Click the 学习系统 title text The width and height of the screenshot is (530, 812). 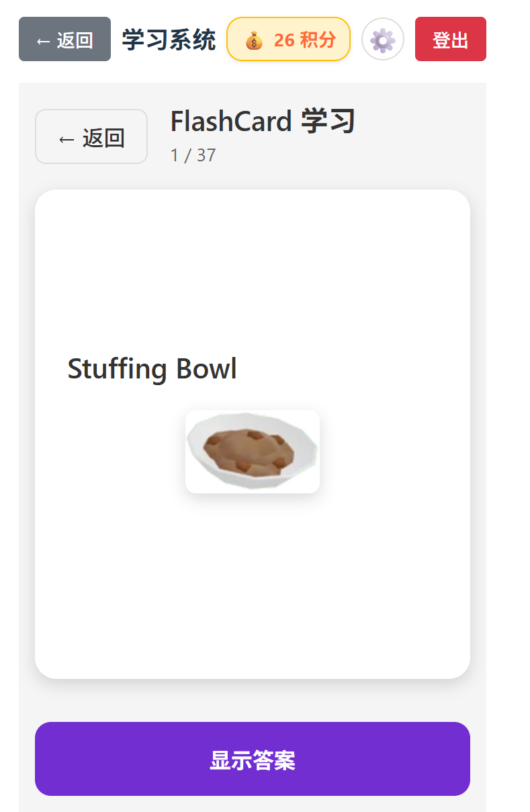point(169,40)
